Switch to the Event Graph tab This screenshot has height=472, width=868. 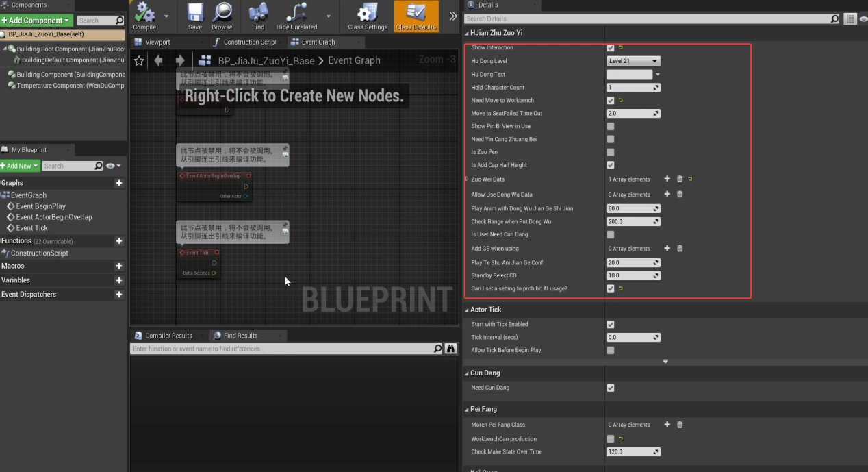[x=318, y=42]
